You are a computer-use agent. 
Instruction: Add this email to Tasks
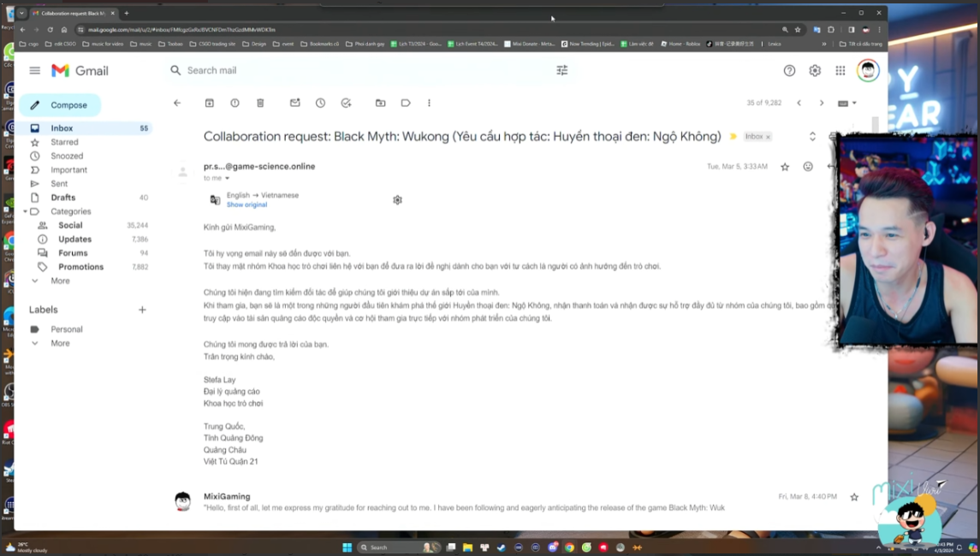coord(347,104)
